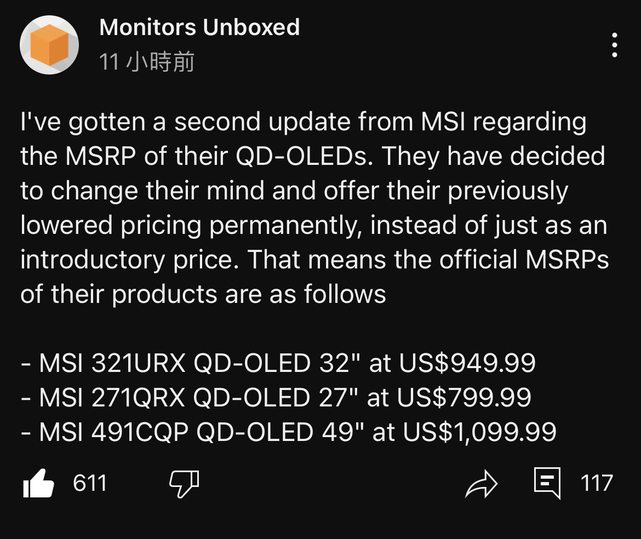Click the orange cube channel avatar
Image resolution: width=641 pixels, height=539 pixels.
tap(48, 45)
